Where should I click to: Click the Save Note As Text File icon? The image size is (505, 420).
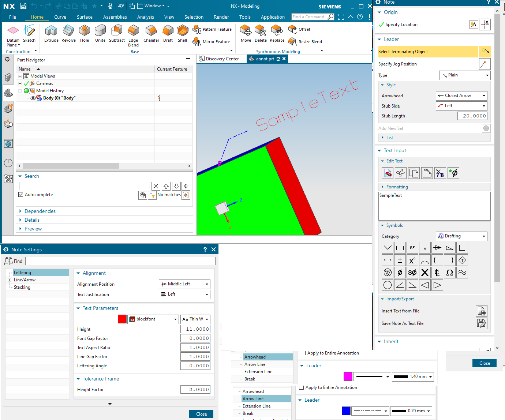pos(482,323)
